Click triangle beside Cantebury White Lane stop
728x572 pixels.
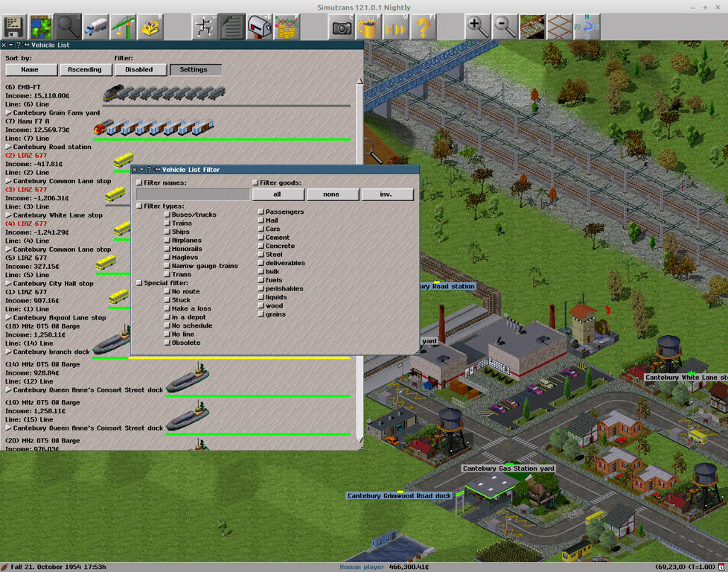click(x=8, y=215)
